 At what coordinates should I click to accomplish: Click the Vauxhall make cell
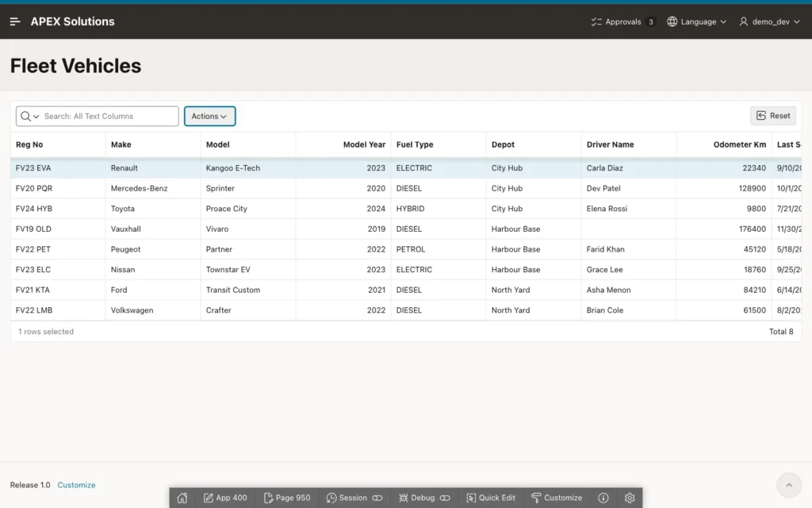153,229
